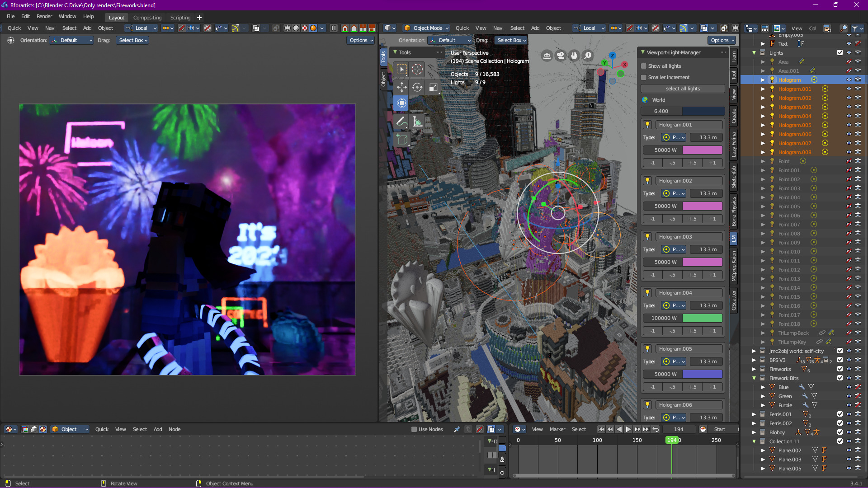Open the Render menu
Viewport: 868px width, 488px height.
point(44,16)
